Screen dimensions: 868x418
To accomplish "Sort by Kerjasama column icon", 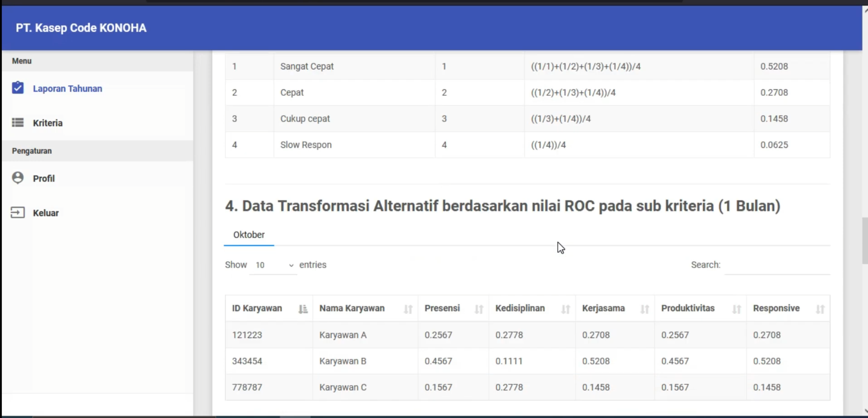I will tap(645, 309).
